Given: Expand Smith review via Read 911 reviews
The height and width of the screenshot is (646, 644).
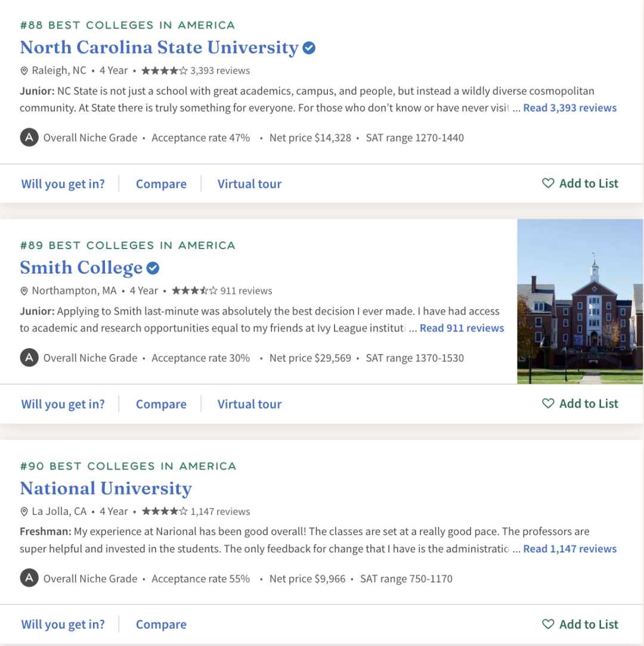Looking at the screenshot, I should point(462,328).
